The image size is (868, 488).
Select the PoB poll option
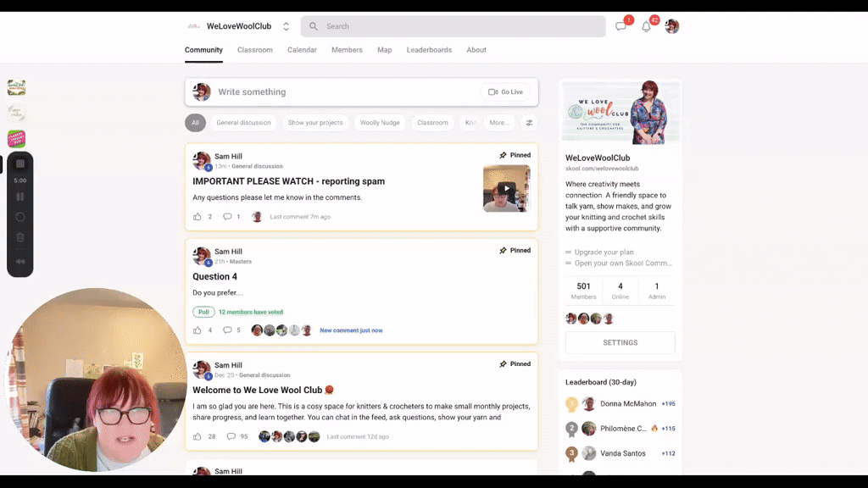(203, 311)
